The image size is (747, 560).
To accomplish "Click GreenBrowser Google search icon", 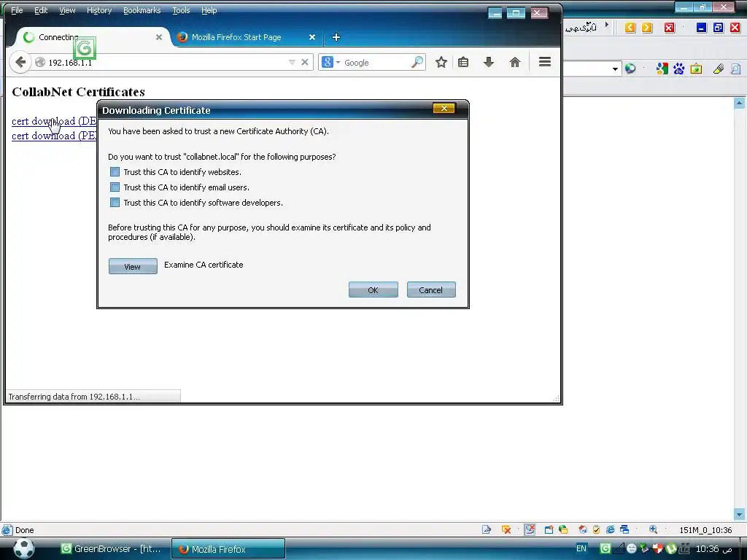I will pyautogui.click(x=662, y=69).
